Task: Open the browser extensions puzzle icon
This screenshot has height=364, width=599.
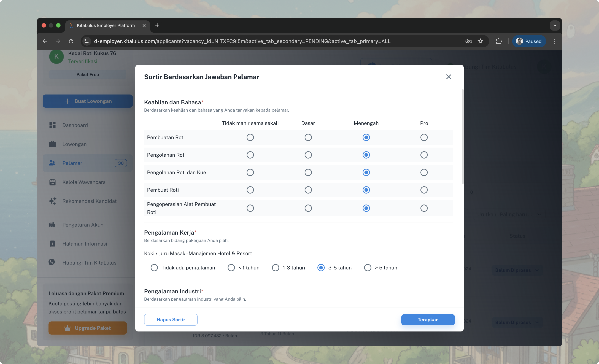Action: pos(499,41)
